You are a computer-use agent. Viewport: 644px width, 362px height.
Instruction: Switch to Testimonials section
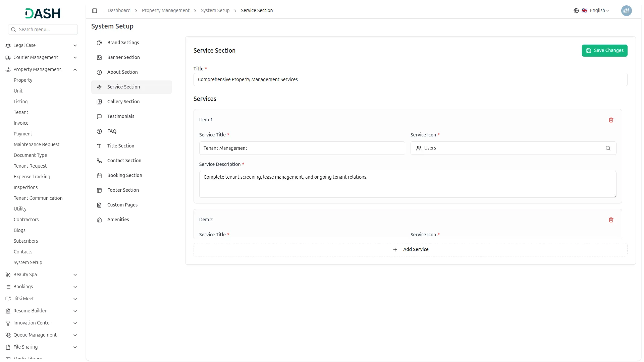(x=120, y=116)
